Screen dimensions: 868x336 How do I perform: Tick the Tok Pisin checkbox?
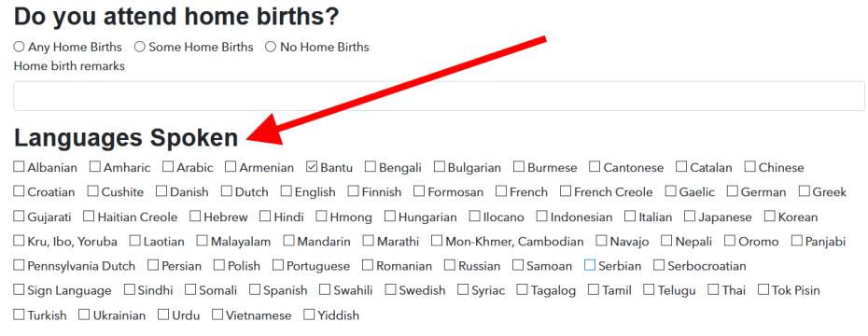coord(763,289)
